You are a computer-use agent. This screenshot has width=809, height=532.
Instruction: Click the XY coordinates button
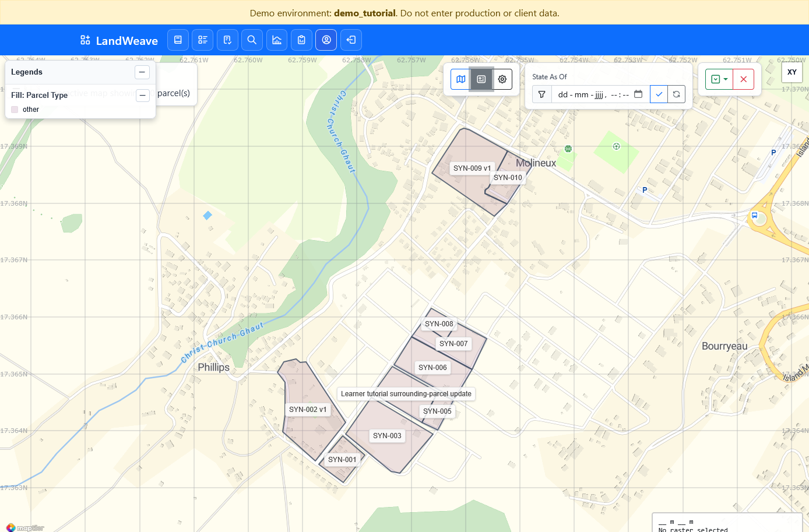(x=792, y=72)
